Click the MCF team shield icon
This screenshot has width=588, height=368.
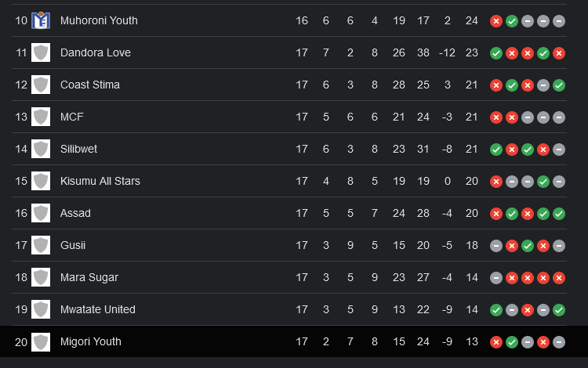click(x=41, y=117)
